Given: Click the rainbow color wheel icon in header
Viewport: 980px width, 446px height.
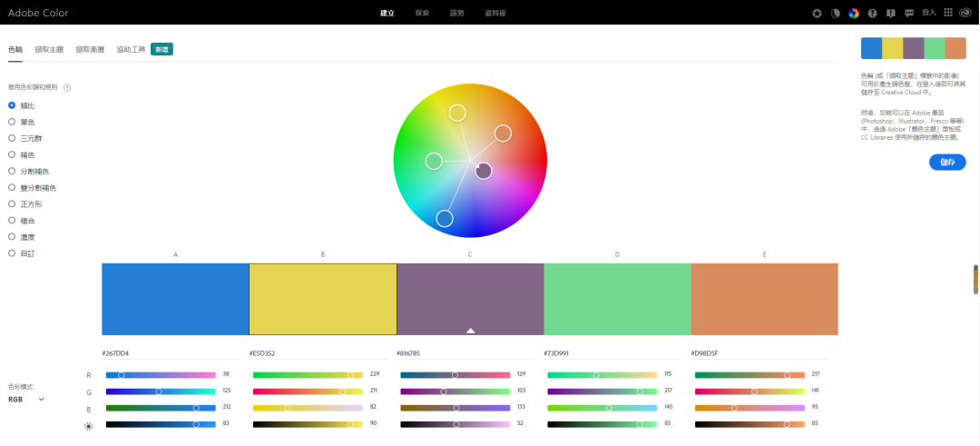Looking at the screenshot, I should click(854, 13).
